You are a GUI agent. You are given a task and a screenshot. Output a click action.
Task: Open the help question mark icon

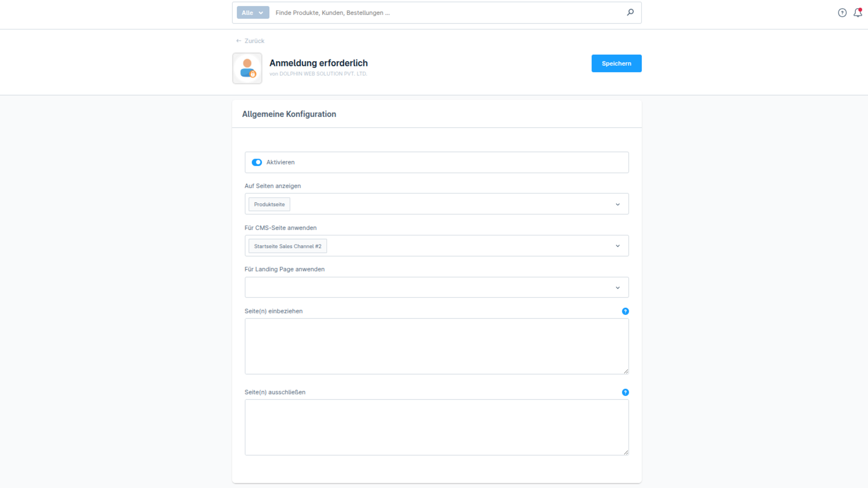coord(842,13)
